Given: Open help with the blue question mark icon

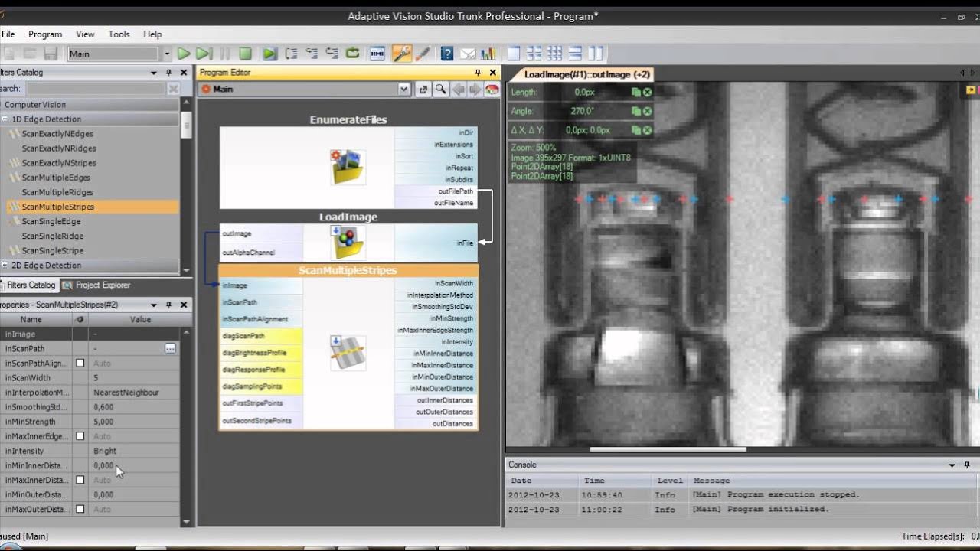Looking at the screenshot, I should click(447, 54).
